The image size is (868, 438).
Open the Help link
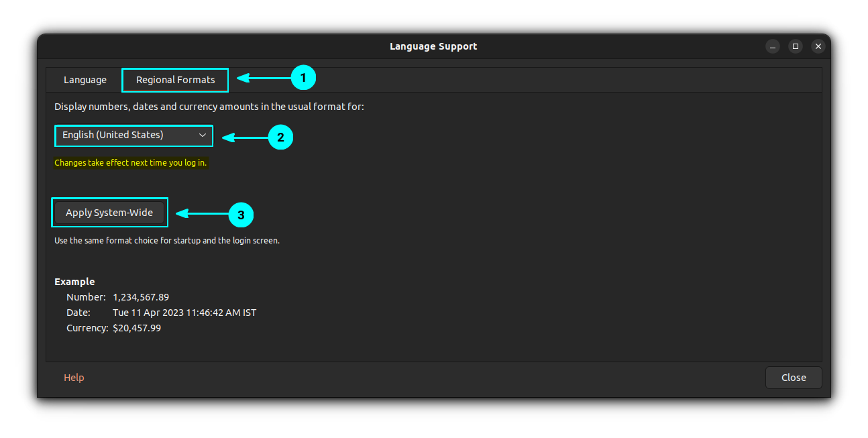point(74,377)
